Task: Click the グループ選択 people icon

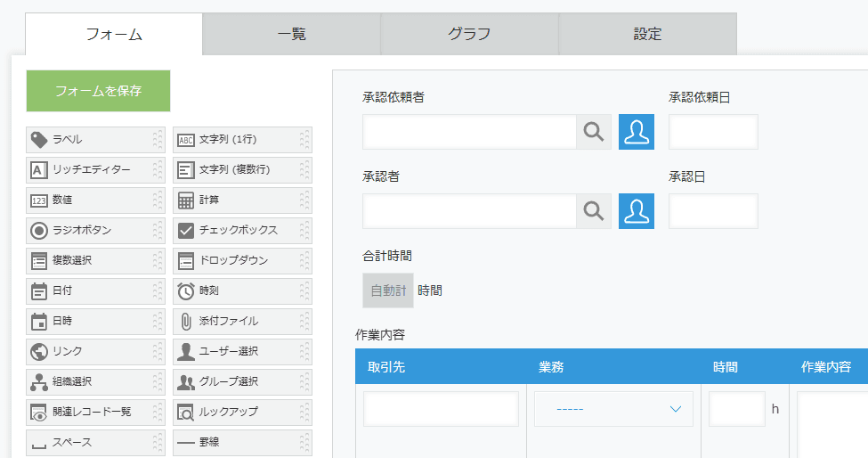Action: click(x=186, y=382)
